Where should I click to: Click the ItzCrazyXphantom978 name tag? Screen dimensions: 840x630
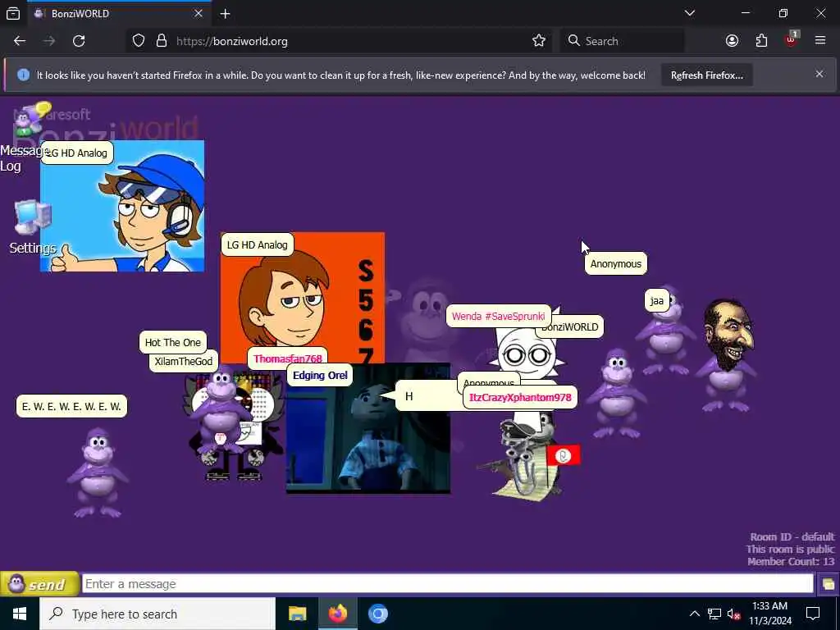[520, 398]
